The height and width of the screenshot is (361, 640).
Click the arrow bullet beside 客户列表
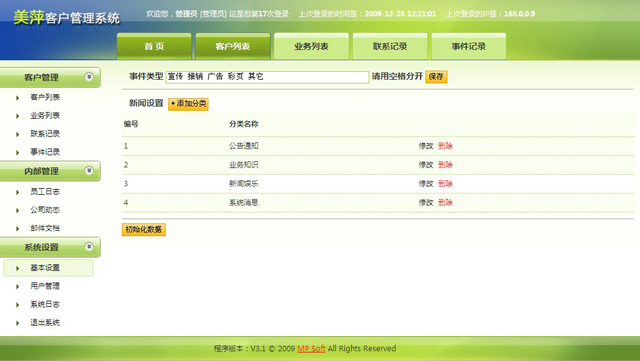coord(18,98)
